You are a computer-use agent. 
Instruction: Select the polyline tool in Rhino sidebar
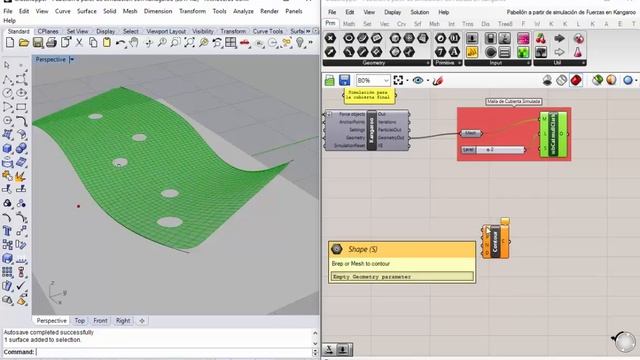coord(7,79)
